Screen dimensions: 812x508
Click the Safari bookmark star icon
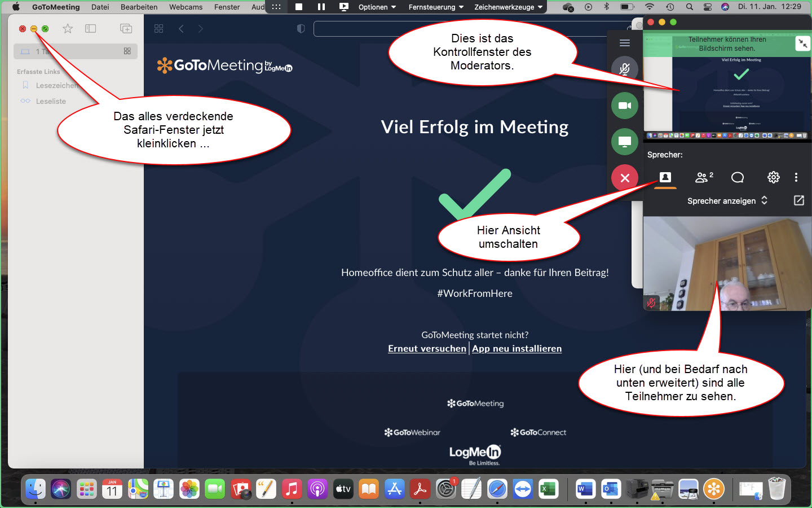point(68,28)
